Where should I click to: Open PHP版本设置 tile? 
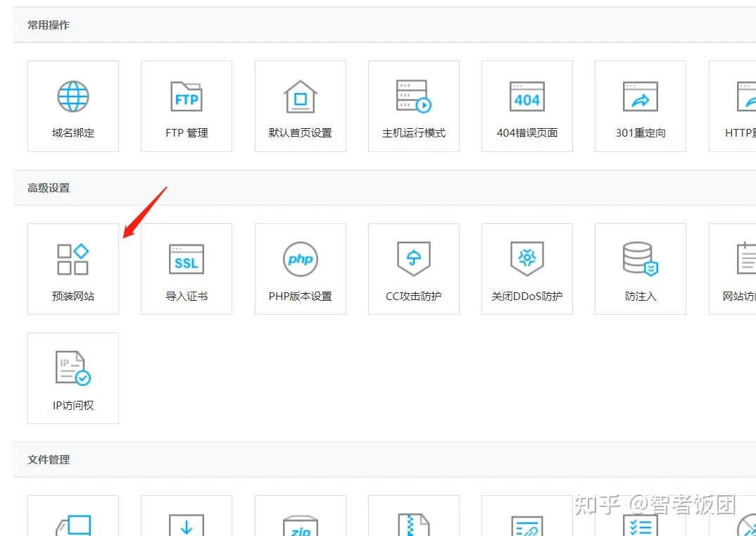pos(301,269)
